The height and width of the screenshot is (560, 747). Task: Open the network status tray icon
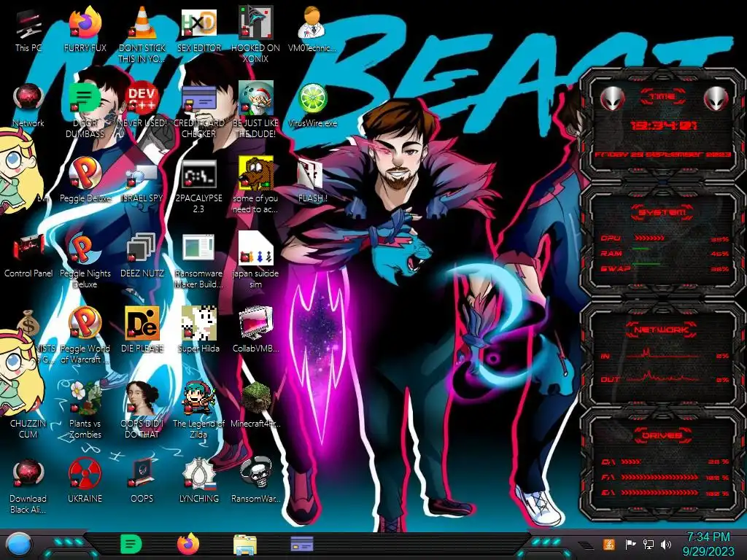click(x=648, y=544)
